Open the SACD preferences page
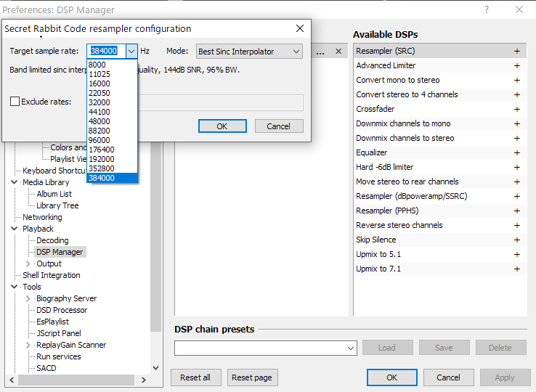This screenshot has width=536, height=392. pos(46,368)
